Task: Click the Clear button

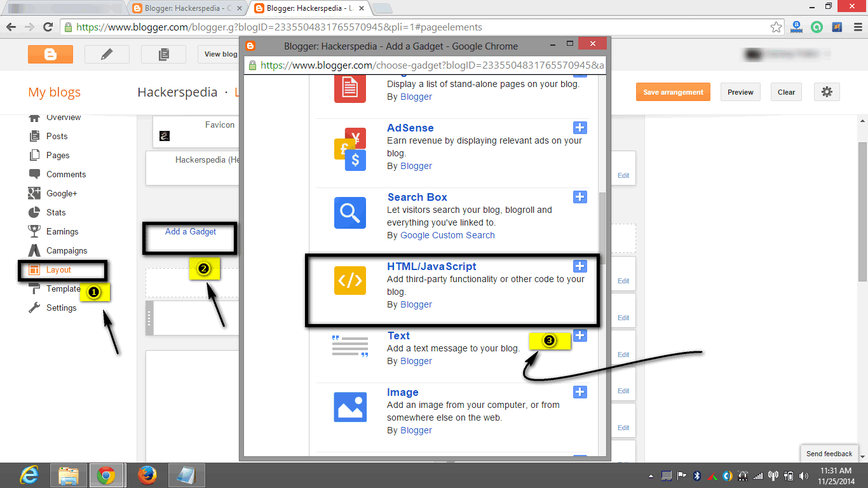Action: [786, 92]
